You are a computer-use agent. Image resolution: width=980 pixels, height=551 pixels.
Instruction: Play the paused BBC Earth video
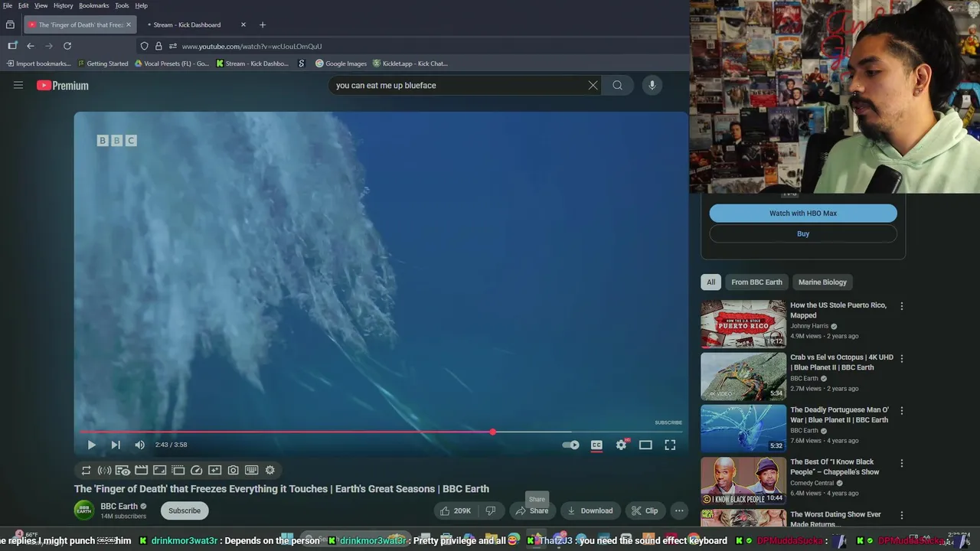[91, 445]
